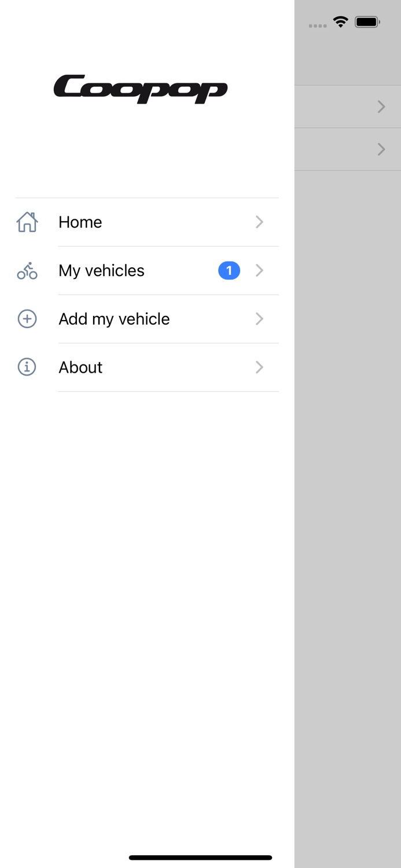Screen dimensions: 401x868
Task: Open the My vehicles menu item
Action: click(x=101, y=270)
